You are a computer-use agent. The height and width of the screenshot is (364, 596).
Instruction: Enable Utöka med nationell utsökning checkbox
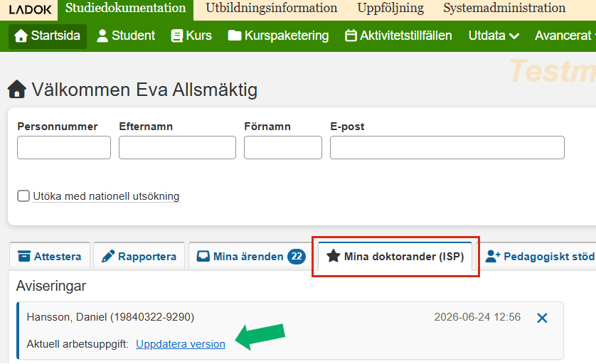coord(23,196)
